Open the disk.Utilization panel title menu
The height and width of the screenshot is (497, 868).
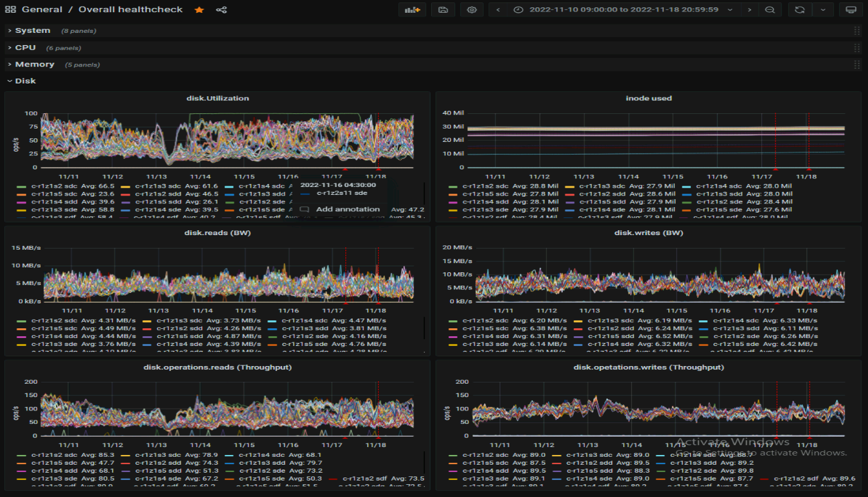(x=217, y=98)
